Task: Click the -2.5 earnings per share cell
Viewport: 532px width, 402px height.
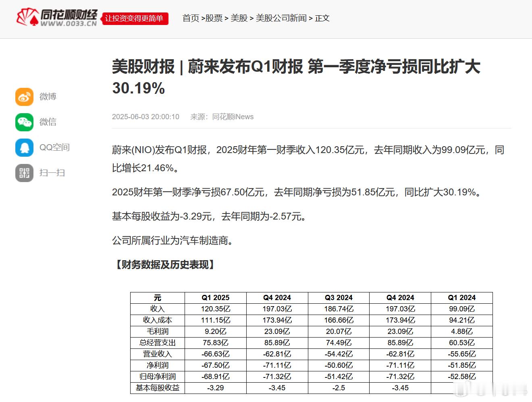Action: 339,388
